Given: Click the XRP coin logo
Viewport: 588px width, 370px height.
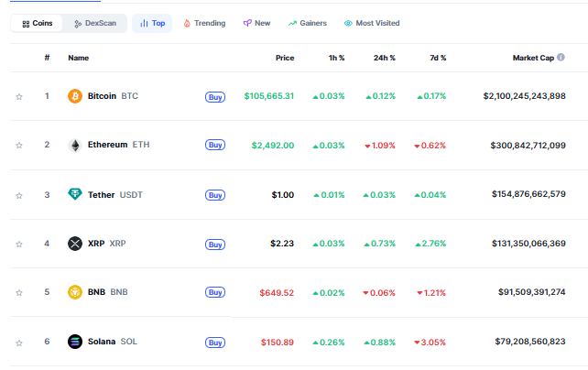Looking at the screenshot, I should tap(75, 244).
